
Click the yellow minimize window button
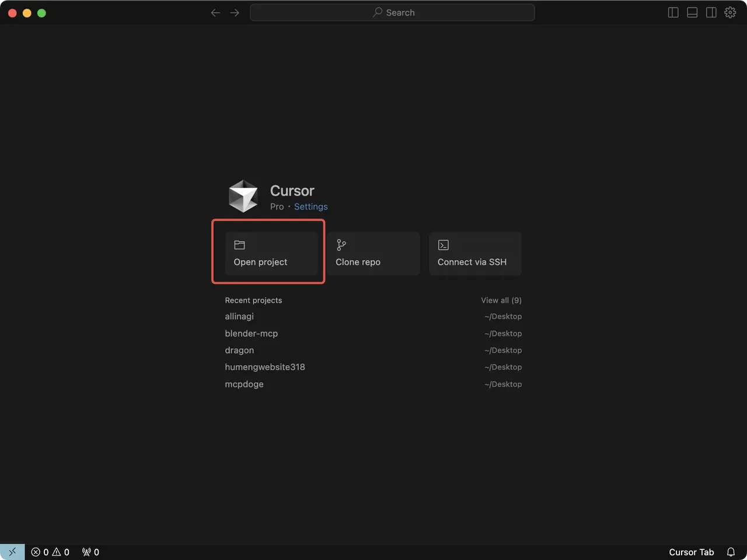(x=27, y=13)
